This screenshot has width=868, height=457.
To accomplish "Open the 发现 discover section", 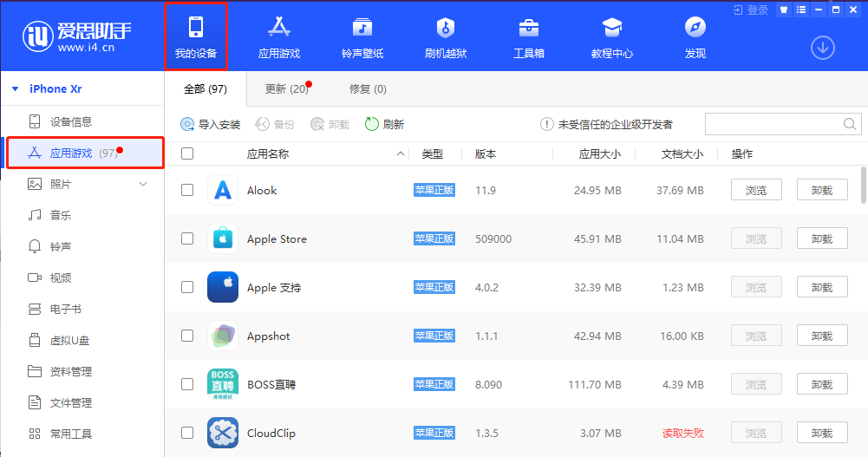I will click(695, 36).
